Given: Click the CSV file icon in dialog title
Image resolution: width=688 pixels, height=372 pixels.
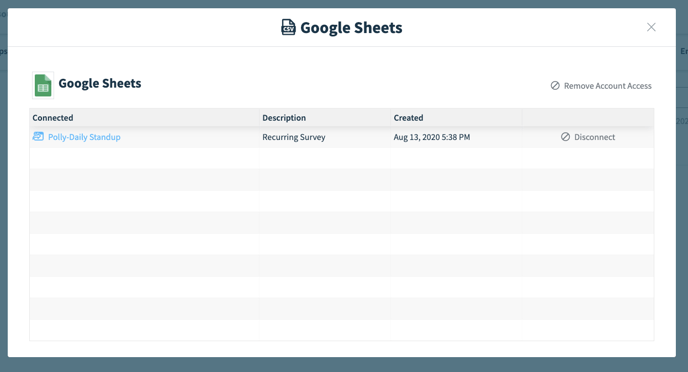Looking at the screenshot, I should point(288,27).
